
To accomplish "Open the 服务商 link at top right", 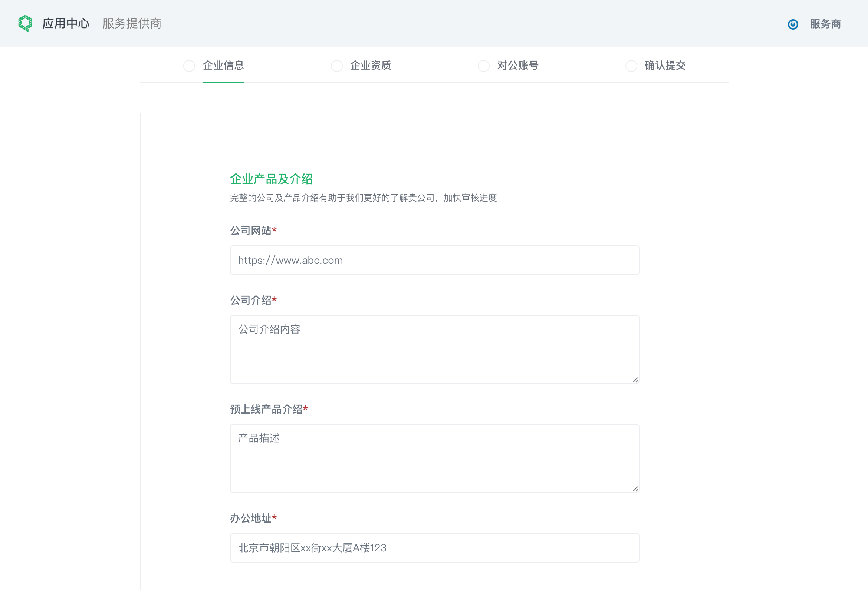I will pos(825,24).
